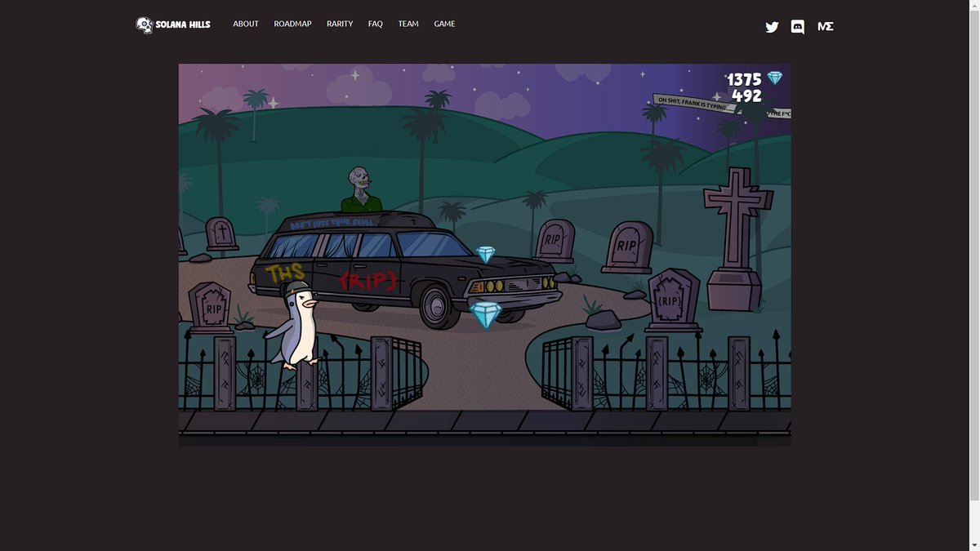Click the penguin character in the game

[294, 325]
